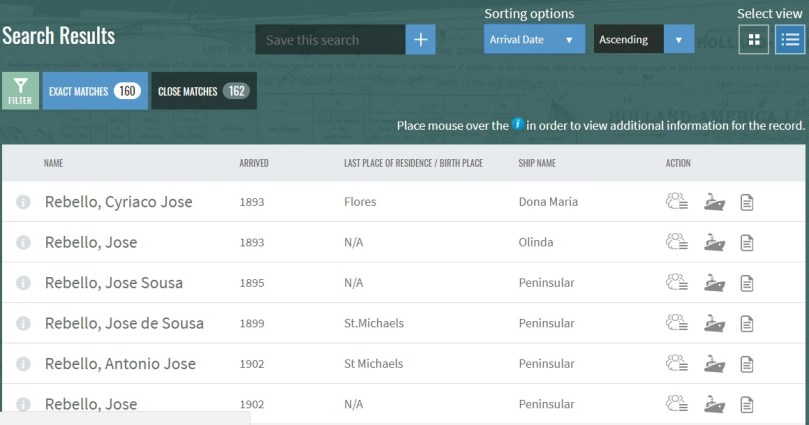Click ship icon in Dona Maria row
809x425 pixels.
click(x=714, y=202)
